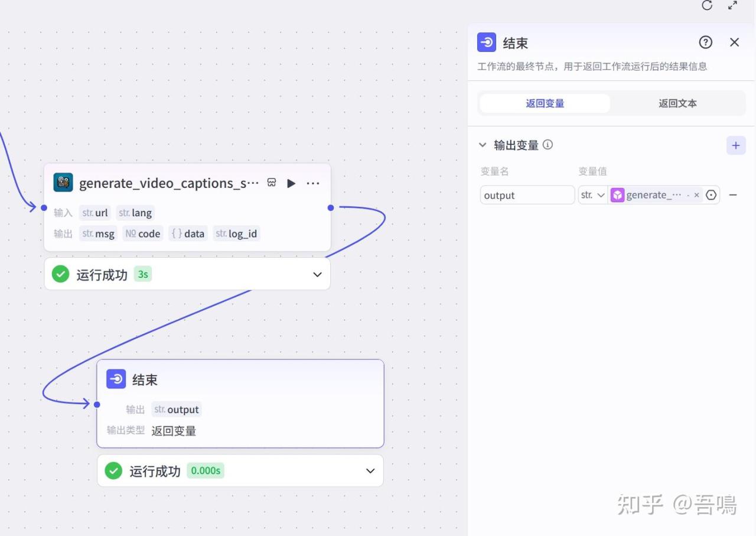Click the plugin store icon on generate_video_captions node
The height and width of the screenshot is (536, 756).
coord(272,183)
